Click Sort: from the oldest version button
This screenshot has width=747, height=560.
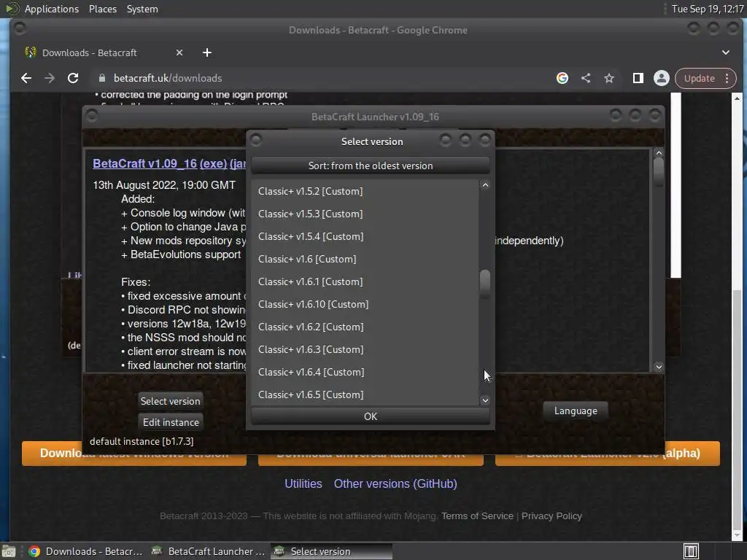(370, 166)
